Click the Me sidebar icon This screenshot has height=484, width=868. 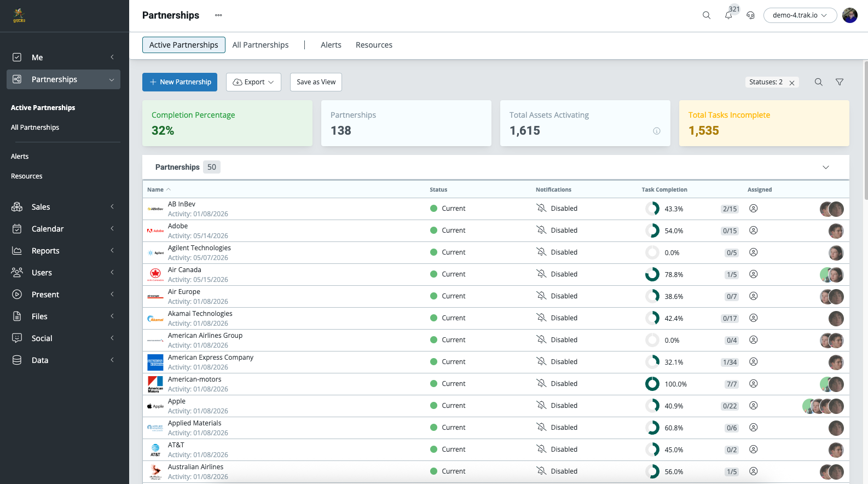tap(17, 57)
